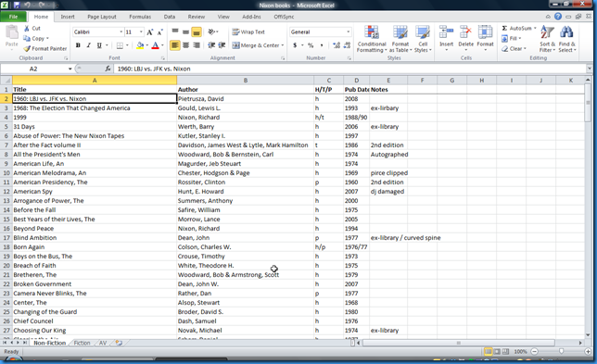The image size is (597, 364).
Task: Click the AutoSum sigma icon
Action: point(504,28)
